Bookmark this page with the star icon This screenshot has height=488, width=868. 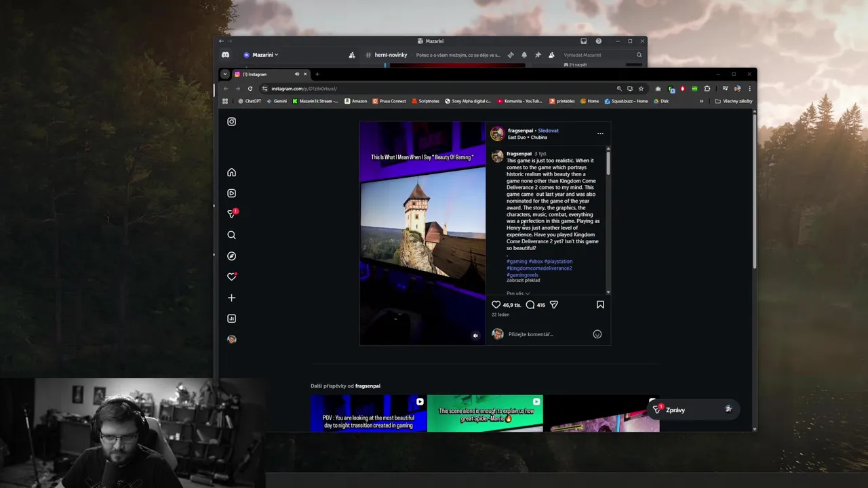click(641, 89)
